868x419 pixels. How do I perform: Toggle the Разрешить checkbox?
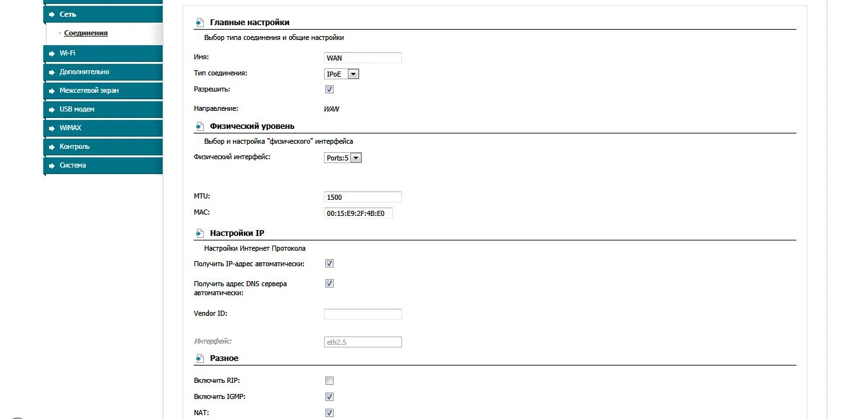(x=329, y=90)
